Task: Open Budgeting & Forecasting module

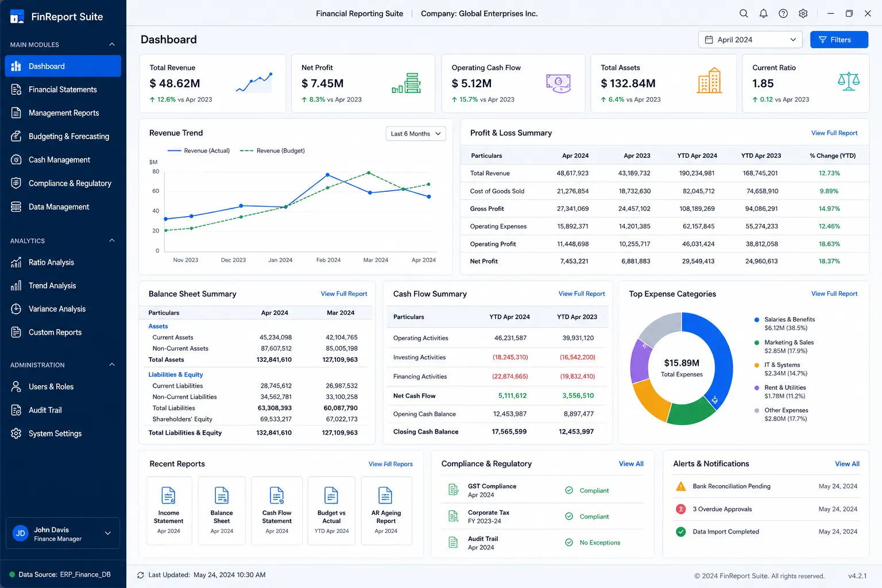Action: 63,137
